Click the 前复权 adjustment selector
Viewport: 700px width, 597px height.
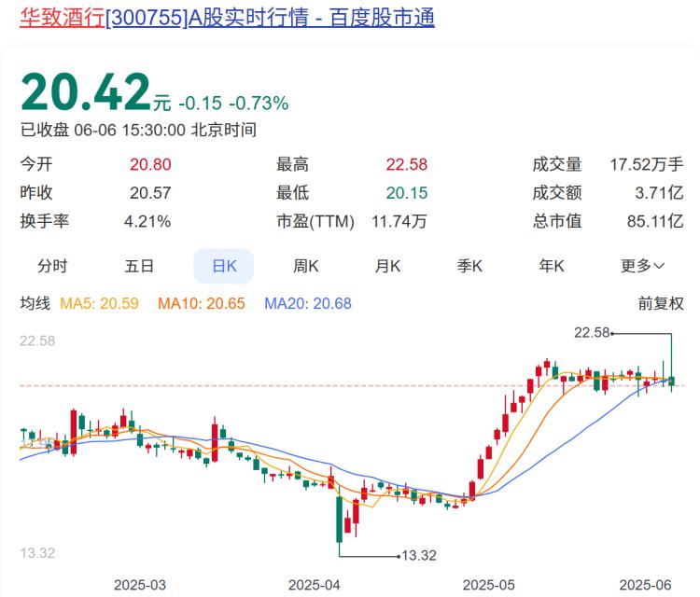[x=661, y=303]
